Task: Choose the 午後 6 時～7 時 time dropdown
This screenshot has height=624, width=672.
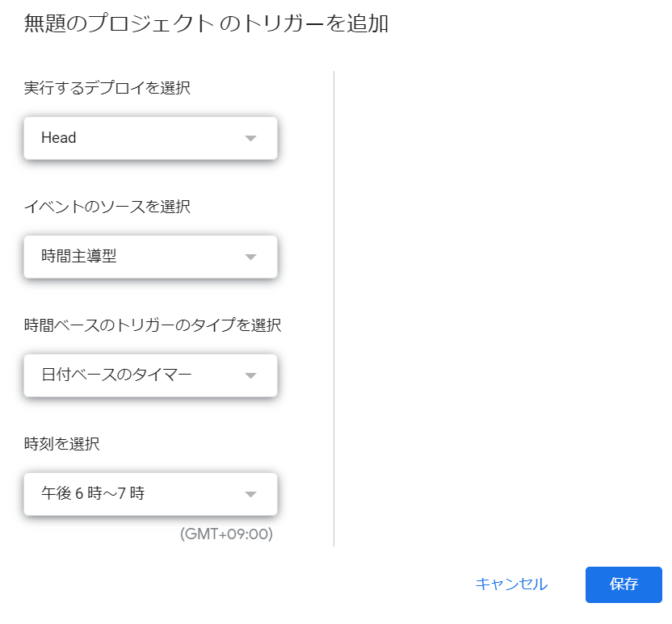Action: click(150, 493)
